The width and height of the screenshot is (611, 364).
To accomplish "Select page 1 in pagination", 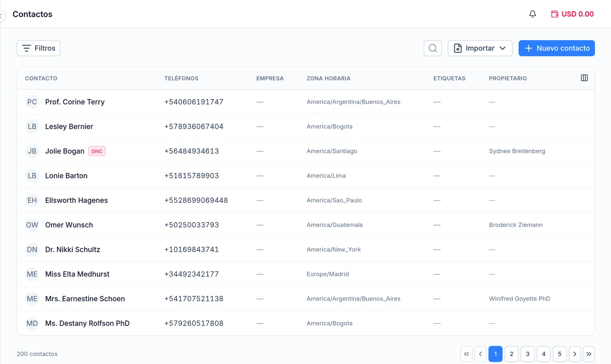I will pyautogui.click(x=495, y=354).
